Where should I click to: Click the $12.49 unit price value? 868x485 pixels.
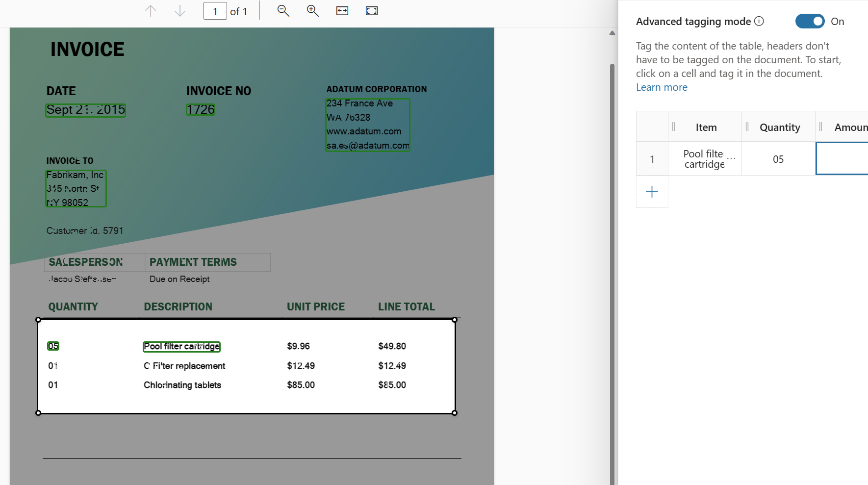pos(301,366)
